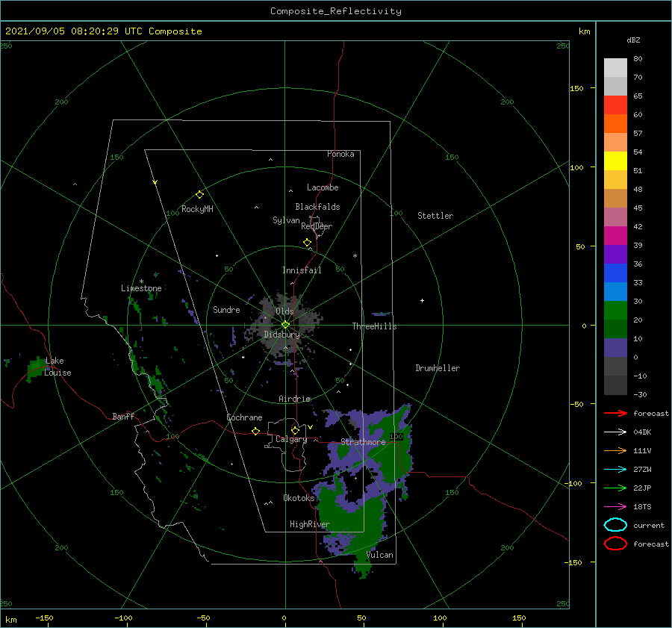The height and width of the screenshot is (628, 672).
Task: Click the HighRiver label
Action: [x=310, y=524]
